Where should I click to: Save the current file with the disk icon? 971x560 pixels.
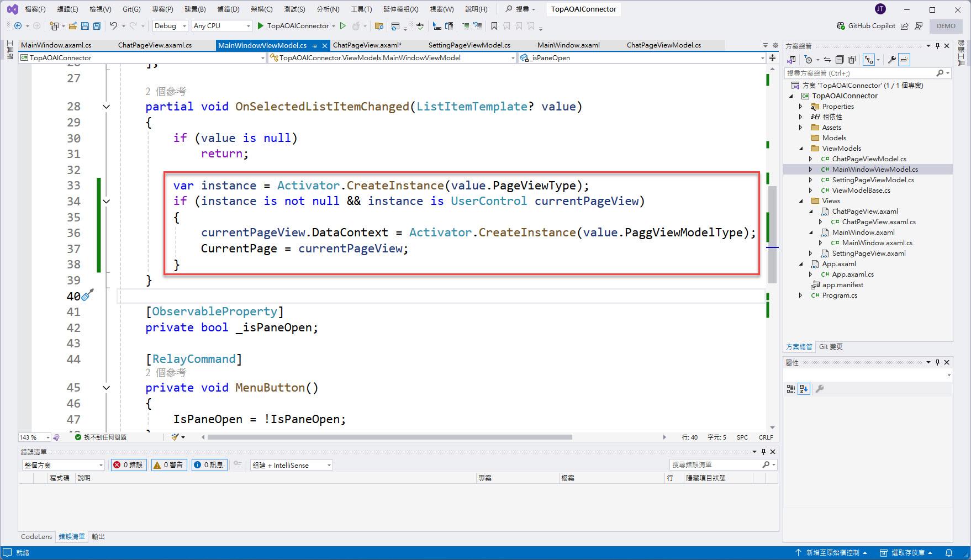coord(85,26)
